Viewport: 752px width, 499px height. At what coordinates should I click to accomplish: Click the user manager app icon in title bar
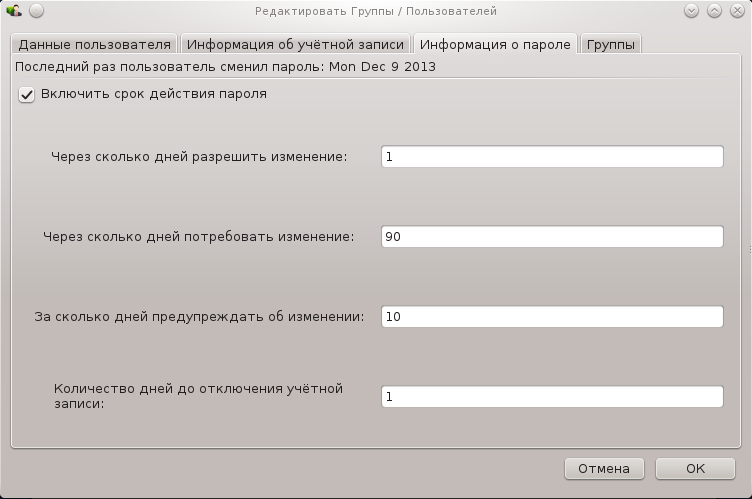click(14, 11)
